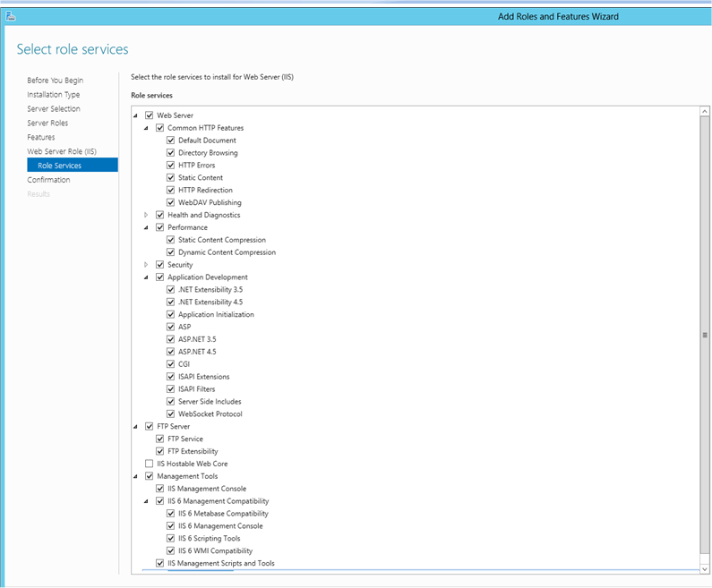Toggle FTP Service checkbox
Viewport: 712px width, 588px height.
[x=159, y=439]
